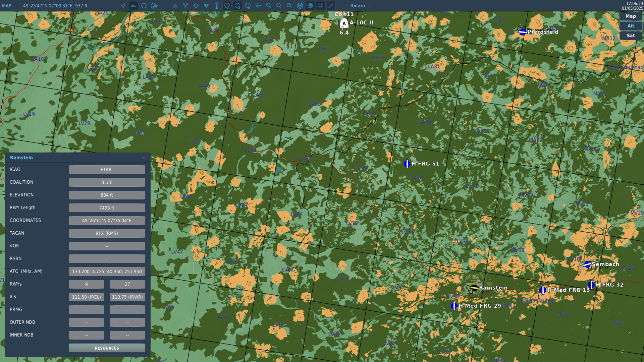Select the H FRG 32 helipad marker
644x362 pixels.
coord(591,285)
